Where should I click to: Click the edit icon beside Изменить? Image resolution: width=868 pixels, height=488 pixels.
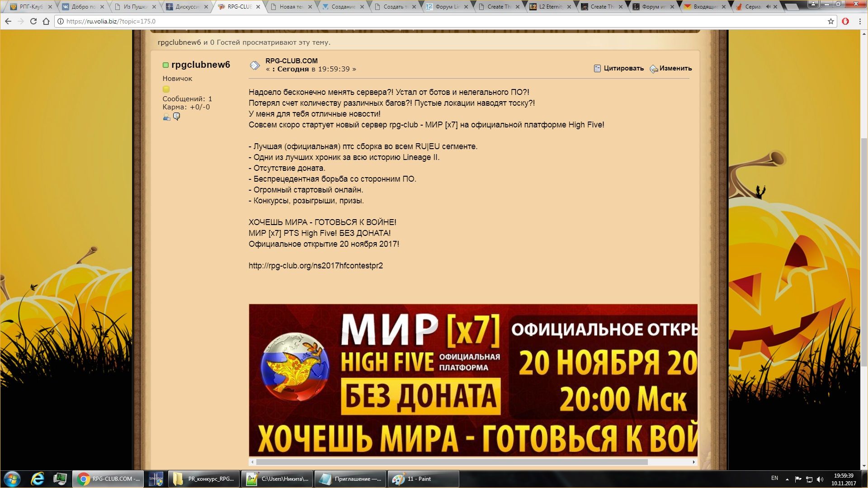point(654,69)
